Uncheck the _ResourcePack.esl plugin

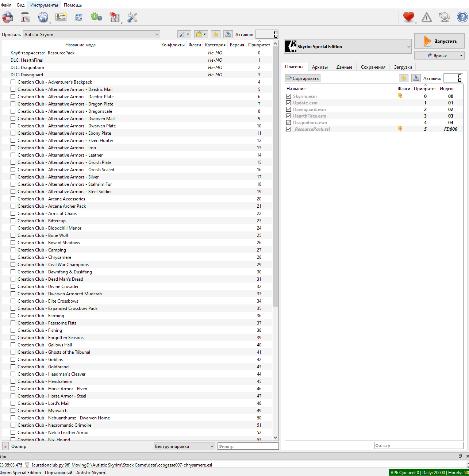coord(289,129)
